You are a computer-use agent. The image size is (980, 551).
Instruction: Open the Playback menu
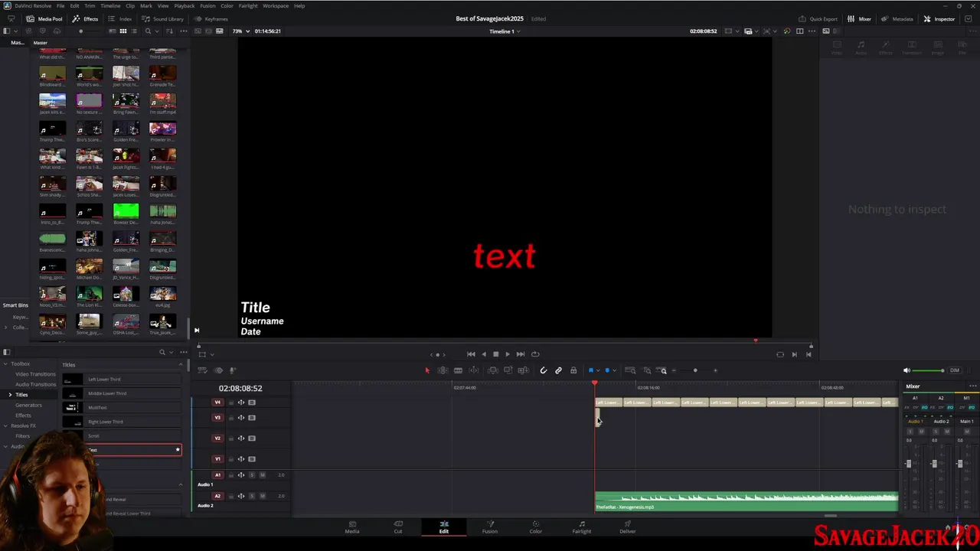[x=185, y=5]
